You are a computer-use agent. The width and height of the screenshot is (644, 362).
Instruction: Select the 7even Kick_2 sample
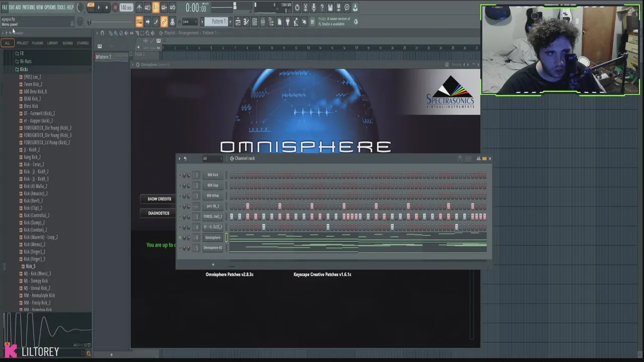(x=33, y=84)
